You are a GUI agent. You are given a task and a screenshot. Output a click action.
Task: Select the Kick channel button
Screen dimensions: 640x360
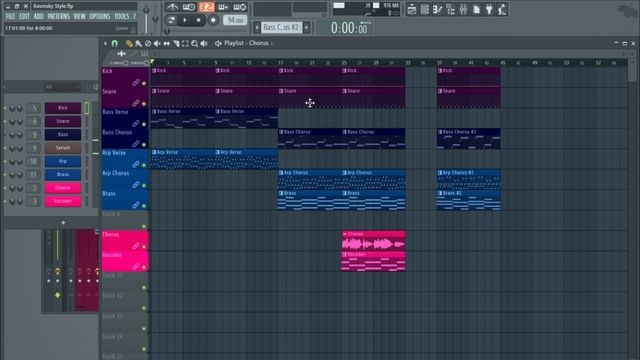click(63, 108)
